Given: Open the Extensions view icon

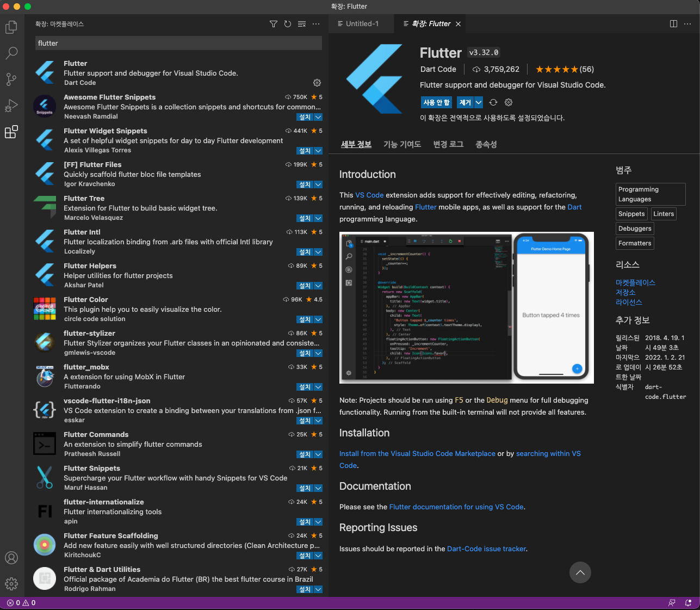Looking at the screenshot, I should pos(11,132).
